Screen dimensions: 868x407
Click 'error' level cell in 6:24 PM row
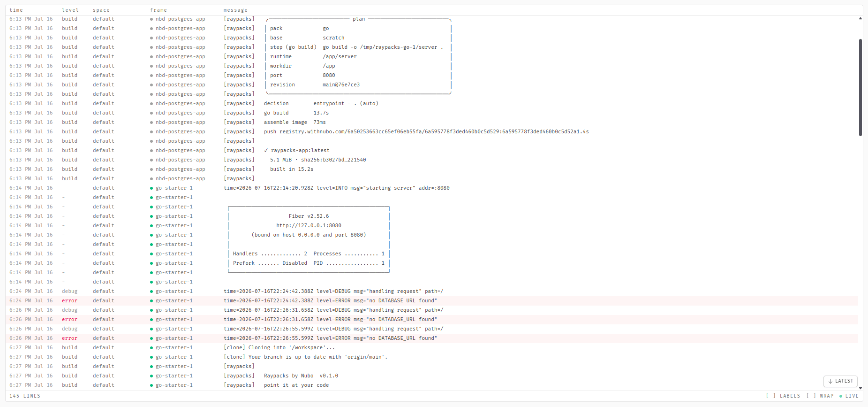[x=69, y=300]
